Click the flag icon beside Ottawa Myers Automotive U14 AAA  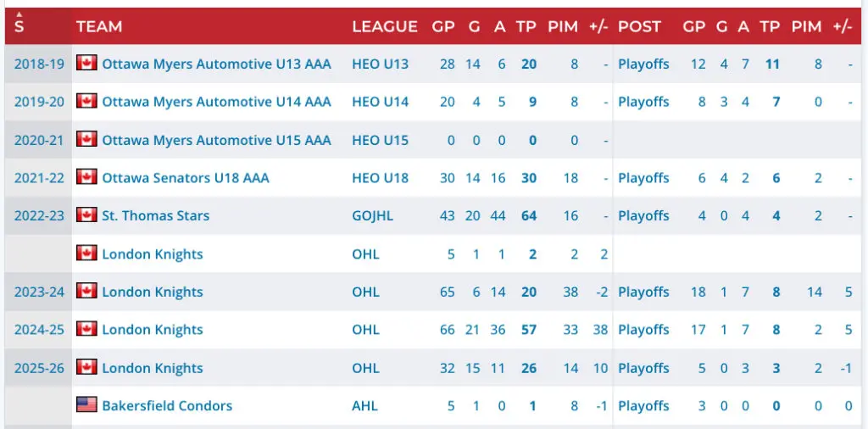tap(87, 101)
